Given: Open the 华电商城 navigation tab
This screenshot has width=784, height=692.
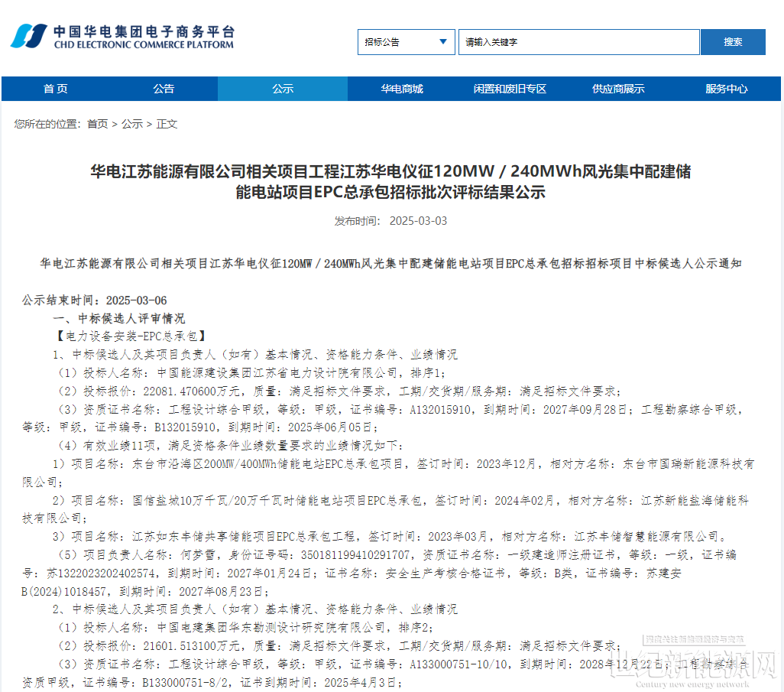Looking at the screenshot, I should click(402, 89).
